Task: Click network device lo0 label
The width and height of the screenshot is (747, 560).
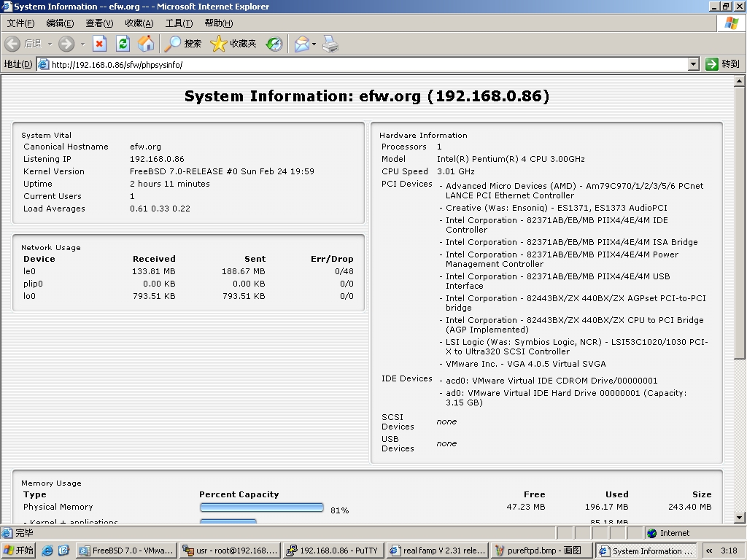Action: point(29,296)
